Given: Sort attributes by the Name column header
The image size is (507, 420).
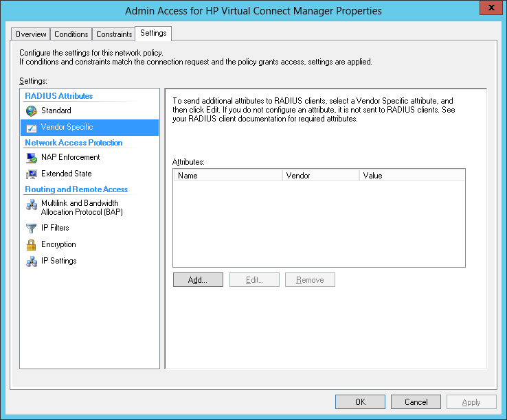Looking at the screenshot, I should (x=227, y=176).
